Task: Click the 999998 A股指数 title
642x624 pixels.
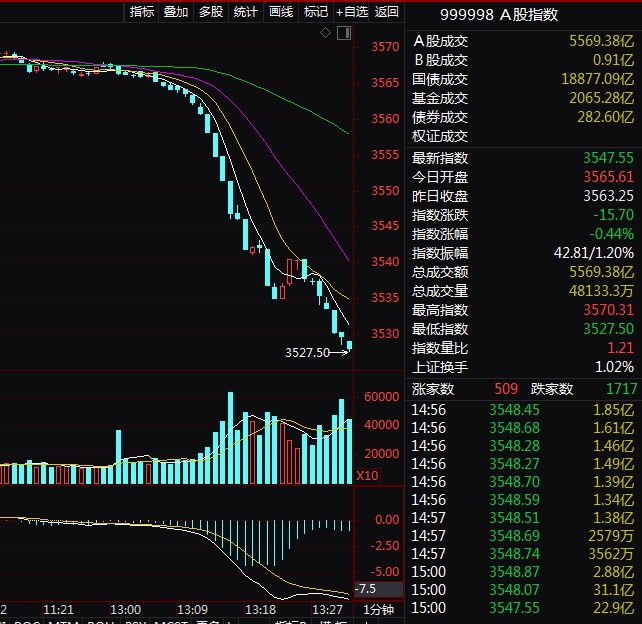Action: 499,15
